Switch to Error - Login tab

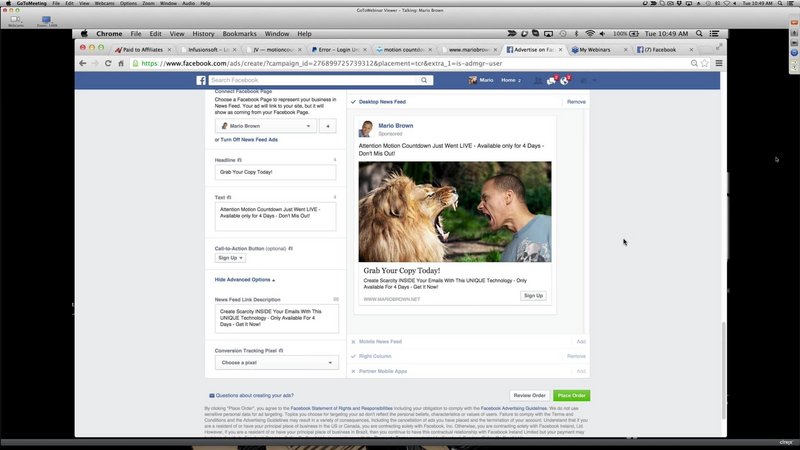pos(336,49)
